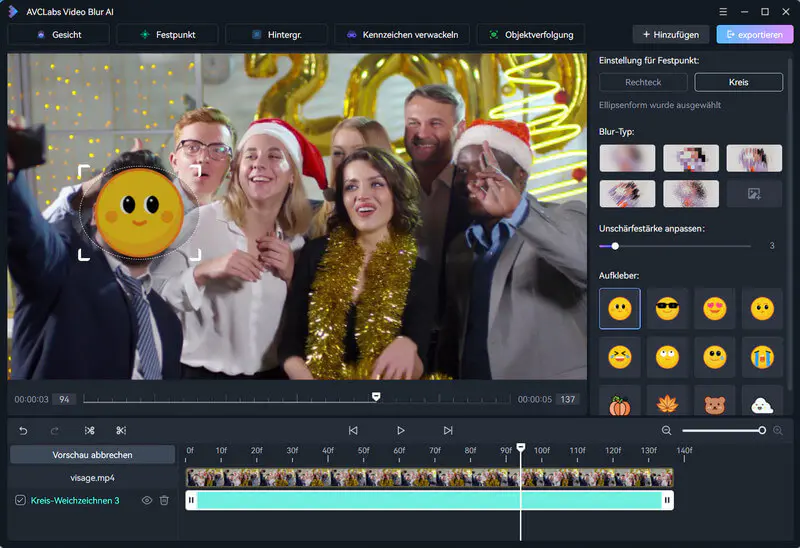
Task: Zoom out the timeline
Action: point(666,431)
